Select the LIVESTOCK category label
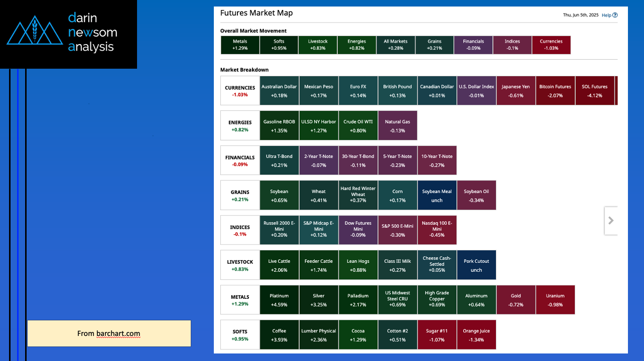 click(240, 265)
